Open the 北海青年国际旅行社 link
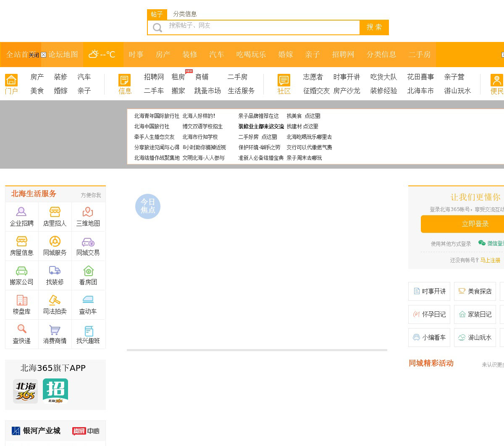This screenshot has width=504, height=446. [x=156, y=116]
